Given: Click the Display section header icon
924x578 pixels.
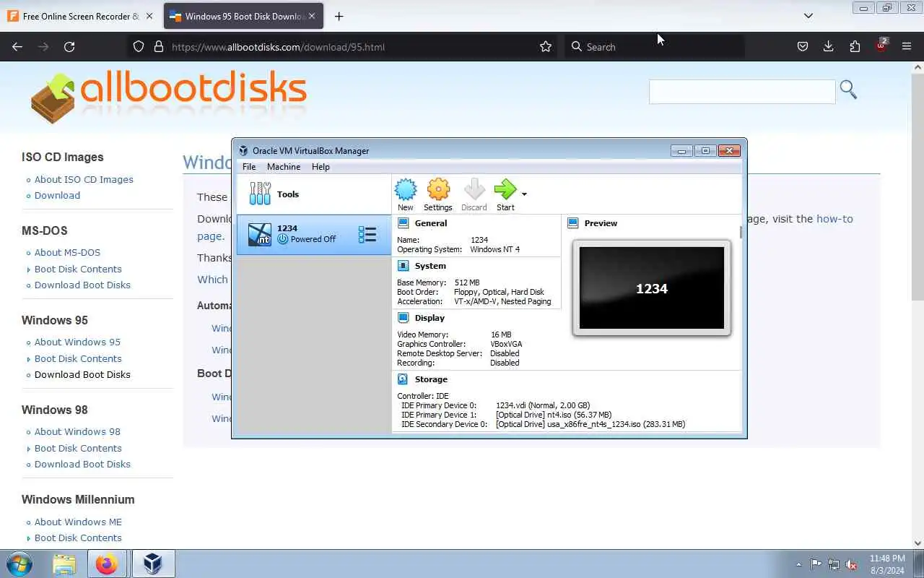Looking at the screenshot, I should point(403,318).
